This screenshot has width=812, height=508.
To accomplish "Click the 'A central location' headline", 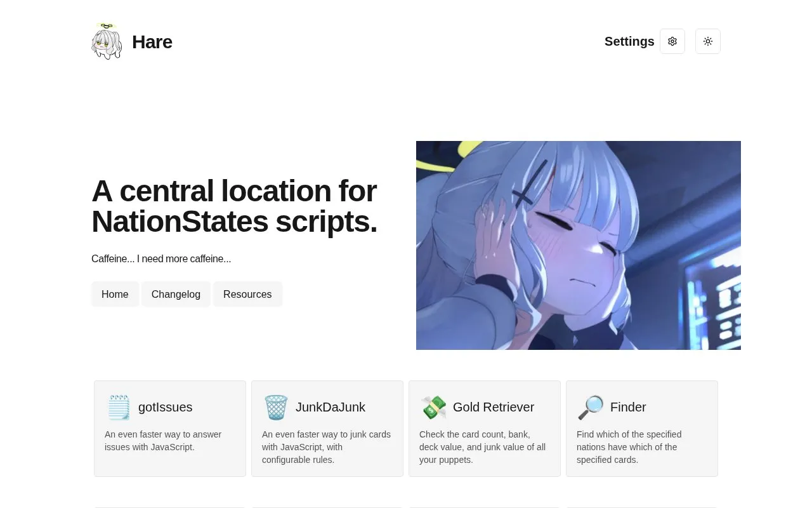I will (x=234, y=206).
